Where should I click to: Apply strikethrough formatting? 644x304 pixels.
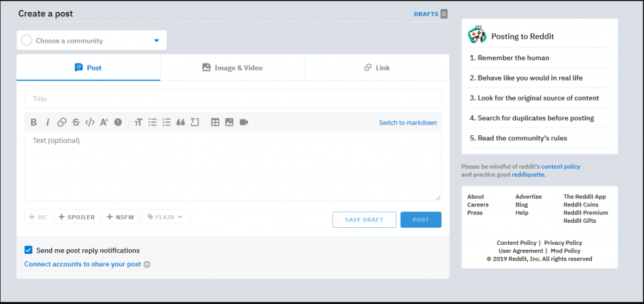click(75, 122)
